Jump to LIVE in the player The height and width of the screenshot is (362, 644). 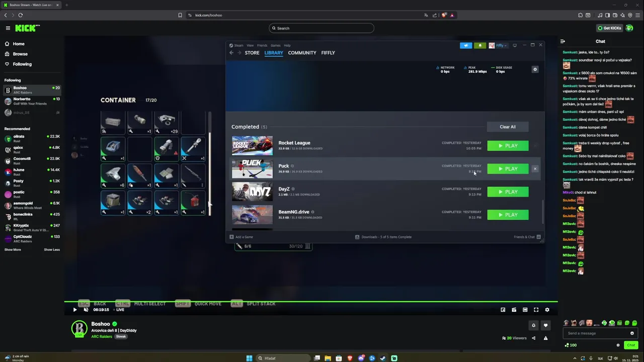click(119, 310)
